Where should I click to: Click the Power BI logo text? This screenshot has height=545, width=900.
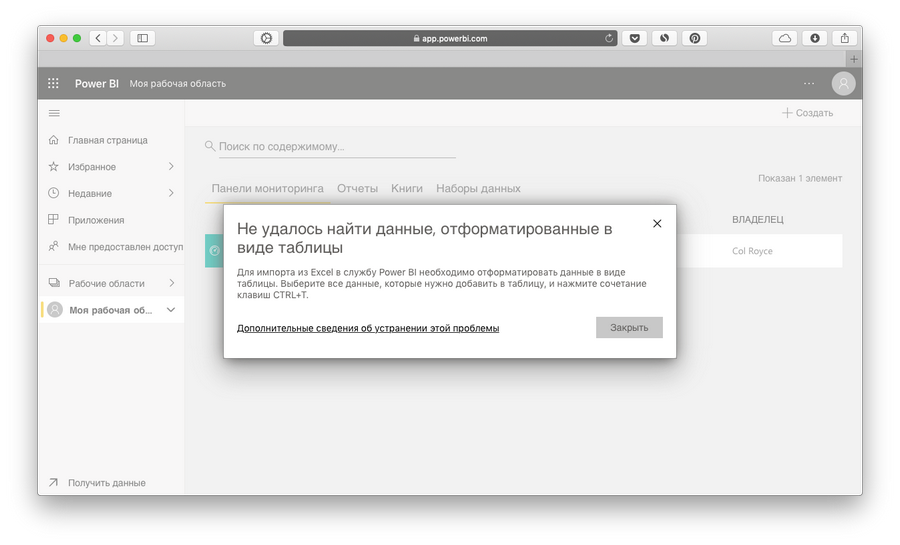pos(96,83)
